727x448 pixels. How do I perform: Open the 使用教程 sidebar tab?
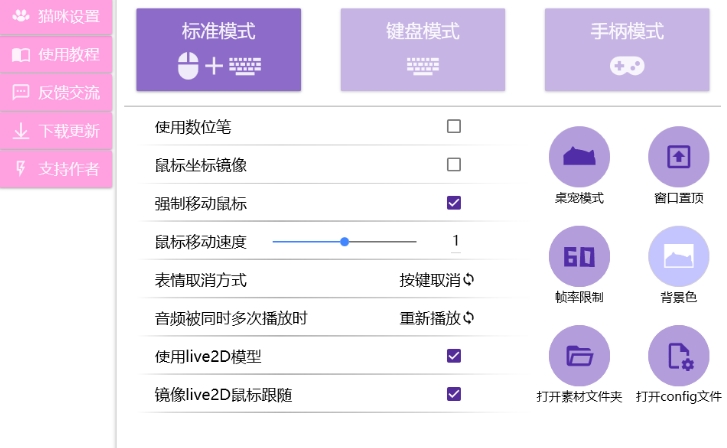pyautogui.click(x=57, y=54)
